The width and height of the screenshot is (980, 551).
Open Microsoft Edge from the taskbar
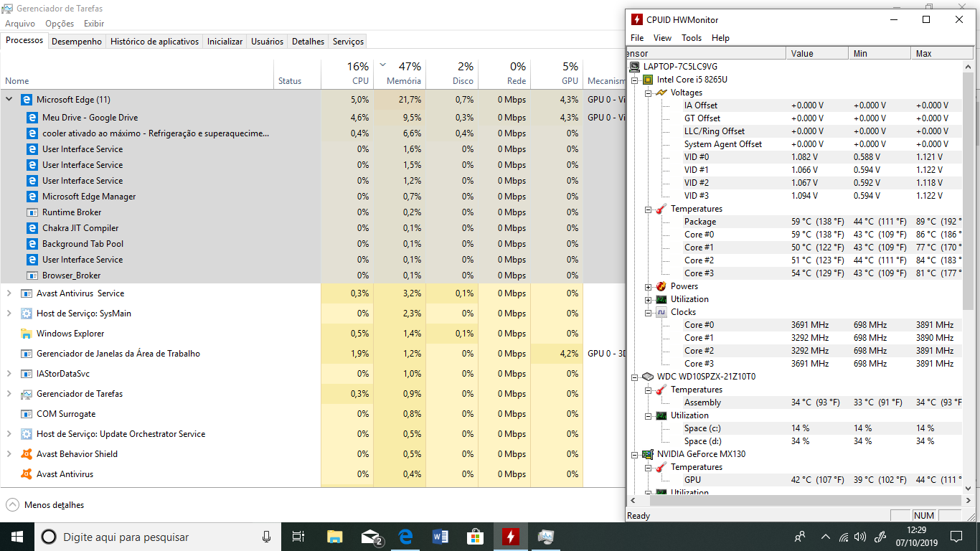pos(405,537)
